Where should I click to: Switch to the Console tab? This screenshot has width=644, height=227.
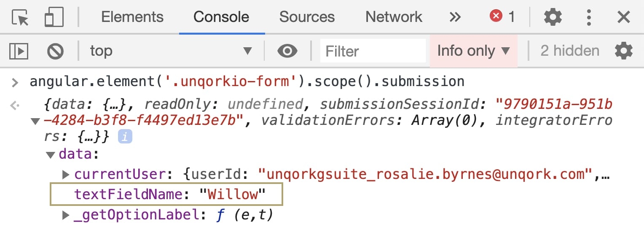[221, 17]
